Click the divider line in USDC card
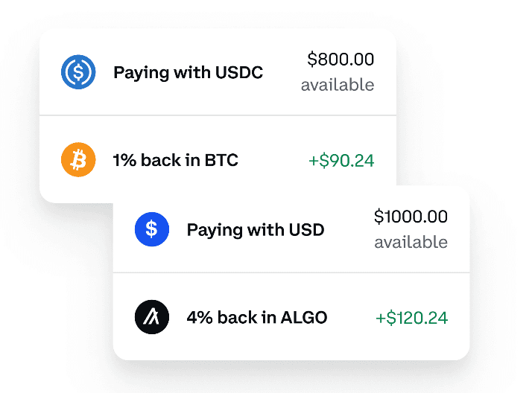Image resolution: width=532 pixels, height=393 pixels. [x=218, y=115]
